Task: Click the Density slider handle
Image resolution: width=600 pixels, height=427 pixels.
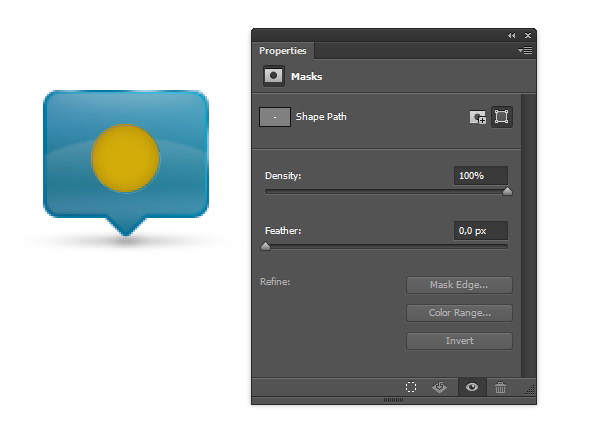Action: [507, 191]
